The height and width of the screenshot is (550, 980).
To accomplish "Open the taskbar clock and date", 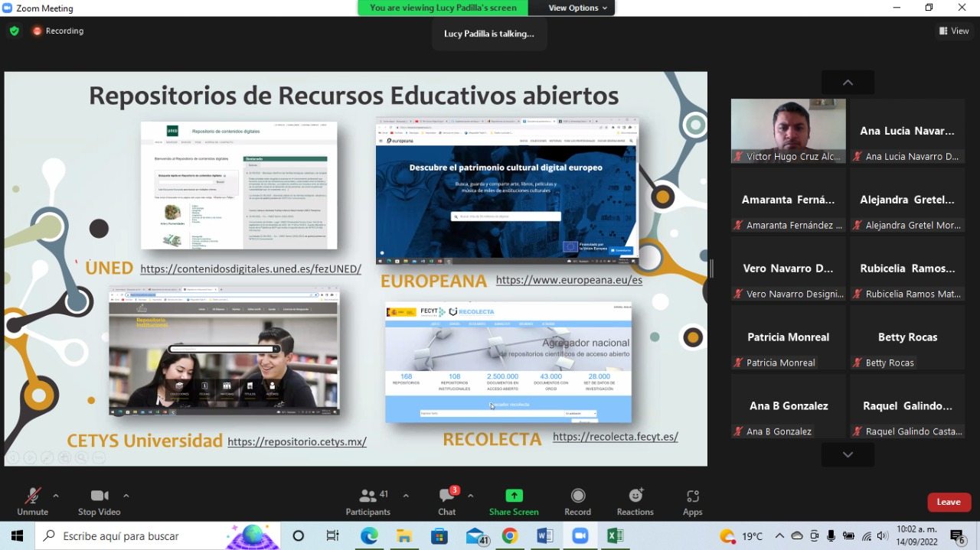I will point(916,536).
